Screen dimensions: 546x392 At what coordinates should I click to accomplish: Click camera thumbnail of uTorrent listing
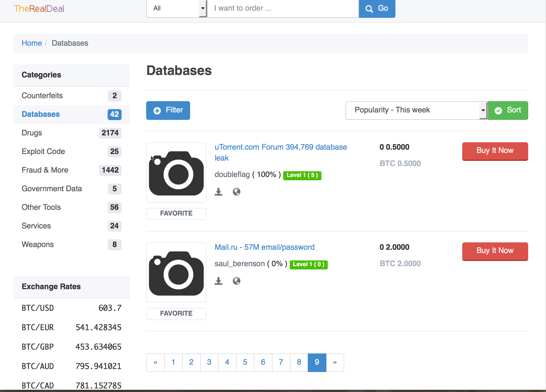[x=176, y=172]
